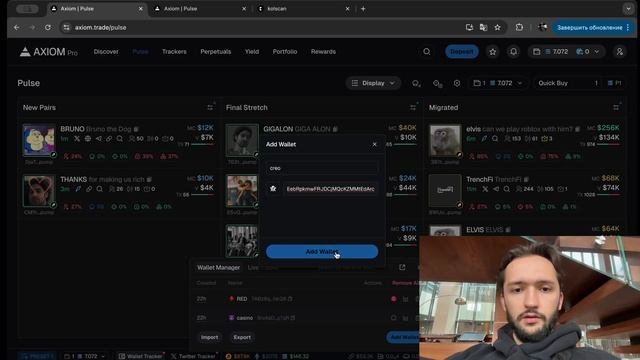Open the browser tab search chevron
Image resolution: width=640 pixels, height=360 pixels.
tap(628, 9)
